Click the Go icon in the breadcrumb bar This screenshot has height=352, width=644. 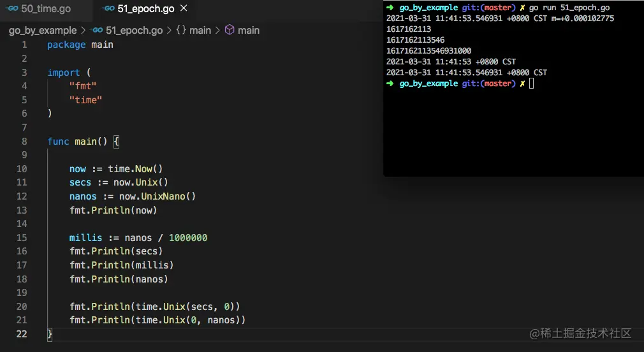coord(97,30)
